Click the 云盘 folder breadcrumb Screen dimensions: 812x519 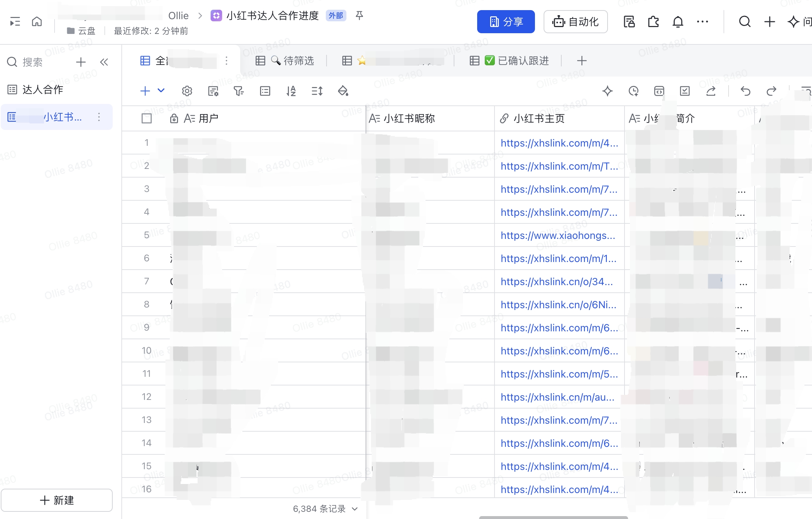(x=82, y=31)
